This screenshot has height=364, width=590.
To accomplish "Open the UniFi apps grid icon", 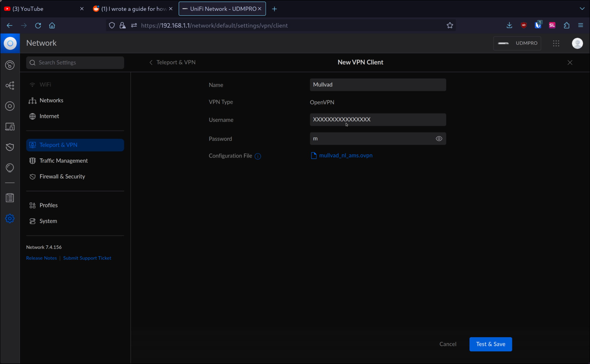I will tap(556, 43).
